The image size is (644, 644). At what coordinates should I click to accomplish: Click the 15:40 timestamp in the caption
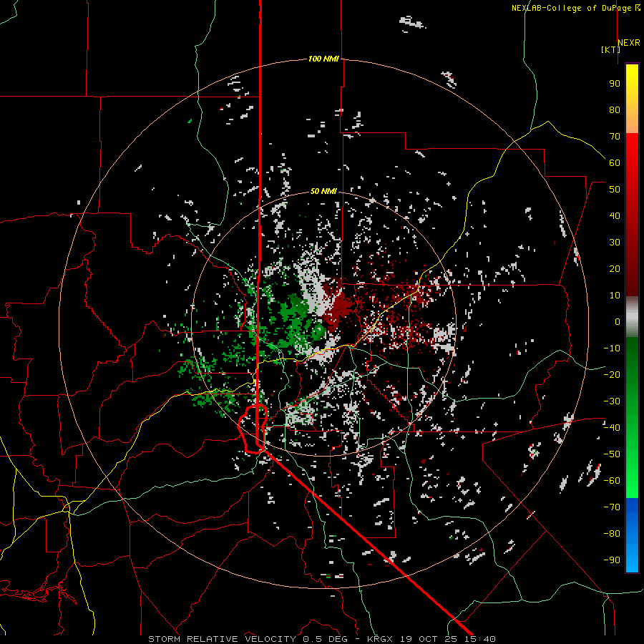click(x=482, y=639)
